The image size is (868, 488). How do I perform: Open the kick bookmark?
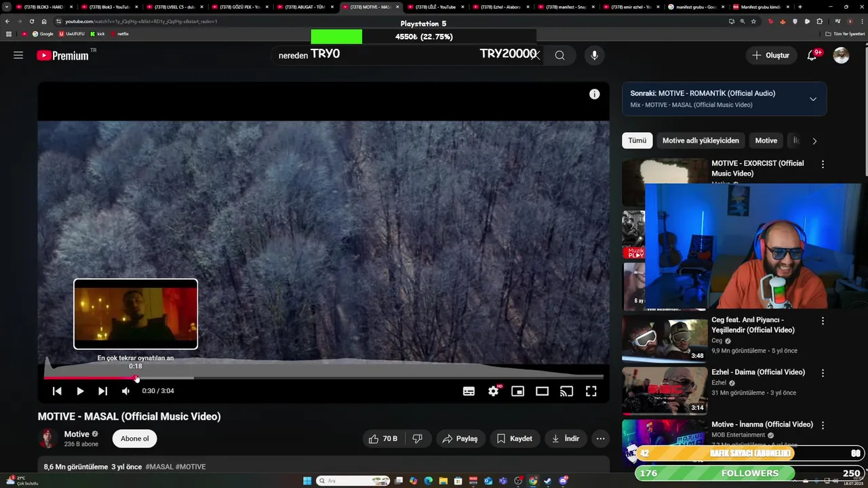[97, 33]
